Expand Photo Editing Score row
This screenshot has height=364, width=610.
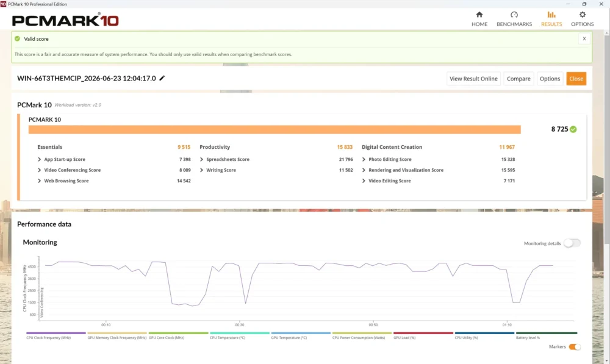[x=364, y=159]
